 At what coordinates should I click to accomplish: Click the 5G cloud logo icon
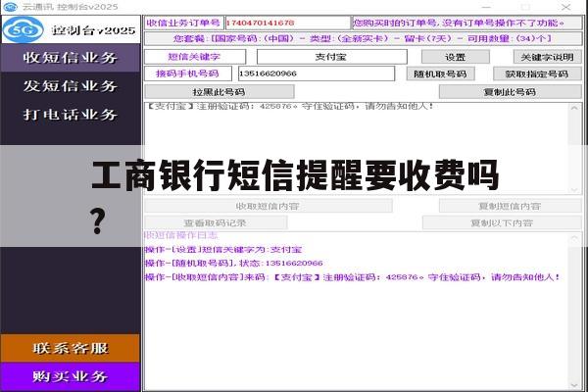[24, 29]
